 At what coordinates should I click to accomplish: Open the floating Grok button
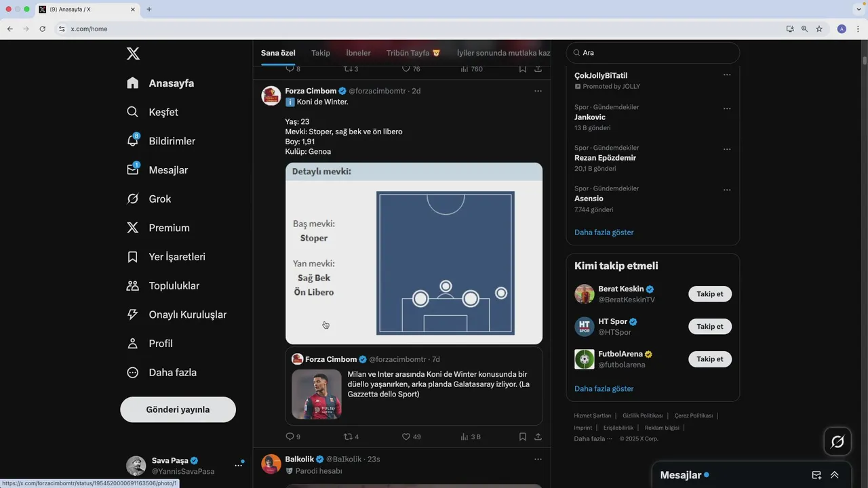[x=837, y=442]
